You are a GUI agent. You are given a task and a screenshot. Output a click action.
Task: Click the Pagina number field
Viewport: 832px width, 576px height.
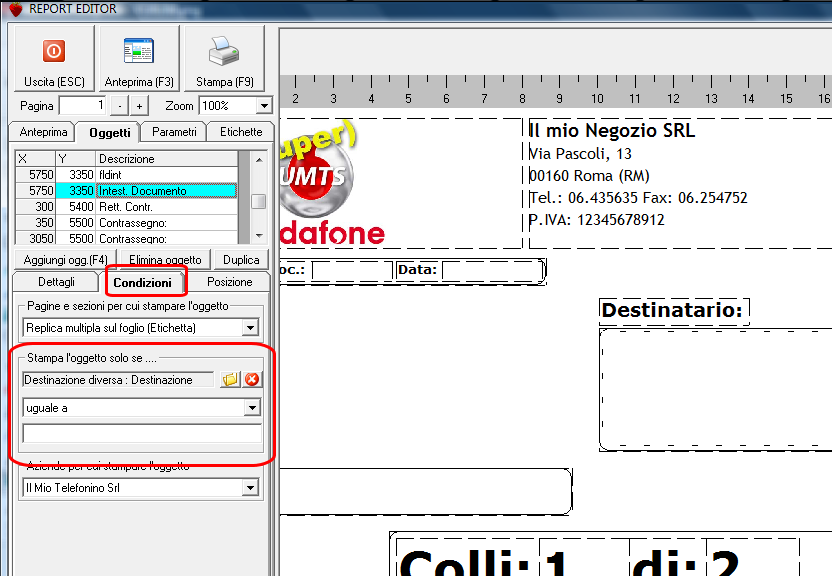pos(83,106)
